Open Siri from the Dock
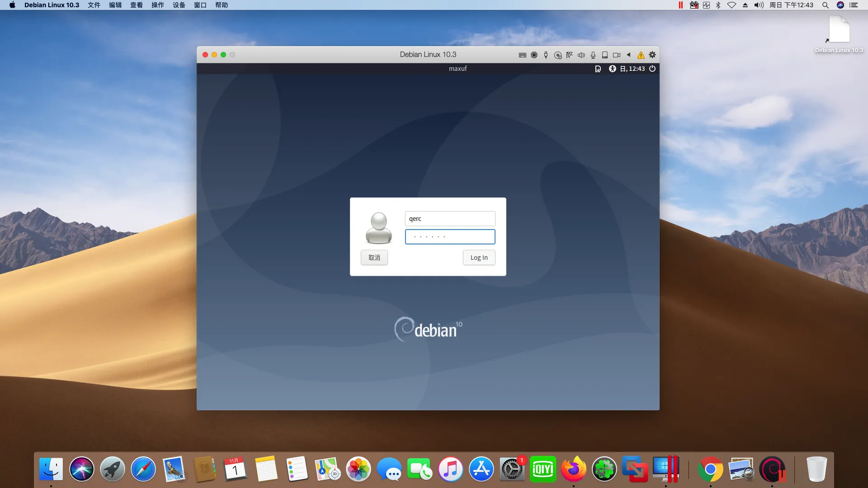Viewport: 868px width, 488px height. point(82,469)
